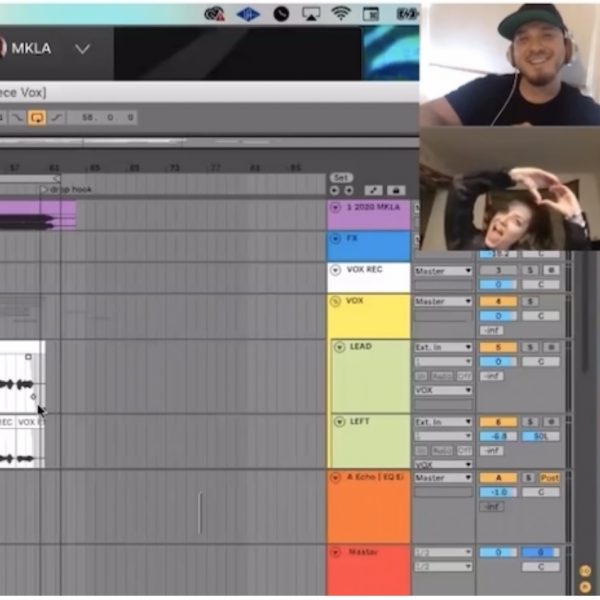Open the calendar menu bar icon
The image size is (600, 600).
[370, 14]
